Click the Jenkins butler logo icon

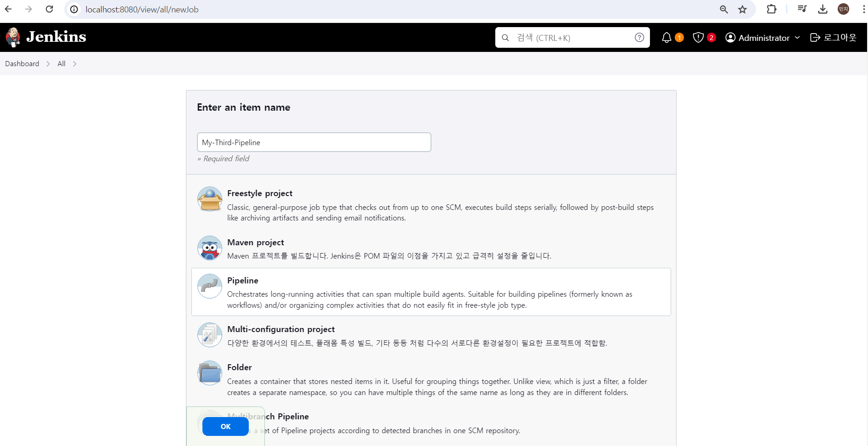pos(13,37)
